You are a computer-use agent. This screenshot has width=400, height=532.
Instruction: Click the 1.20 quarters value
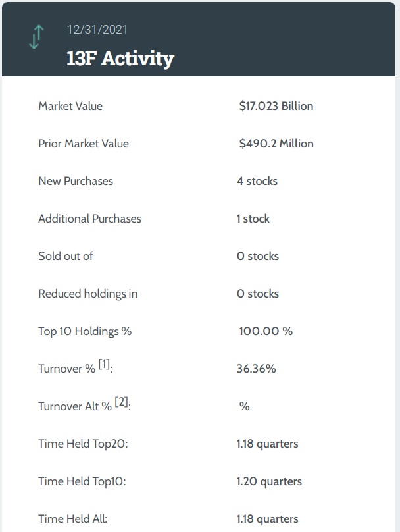(269, 481)
